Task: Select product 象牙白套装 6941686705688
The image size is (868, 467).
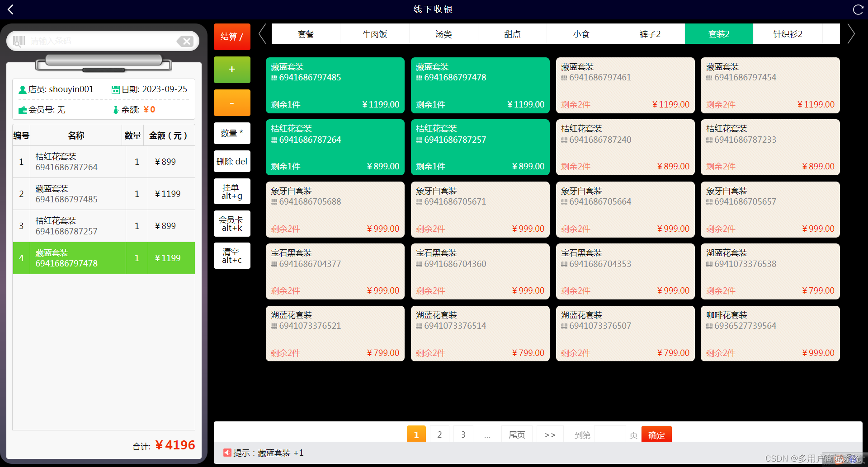Action: pos(335,210)
